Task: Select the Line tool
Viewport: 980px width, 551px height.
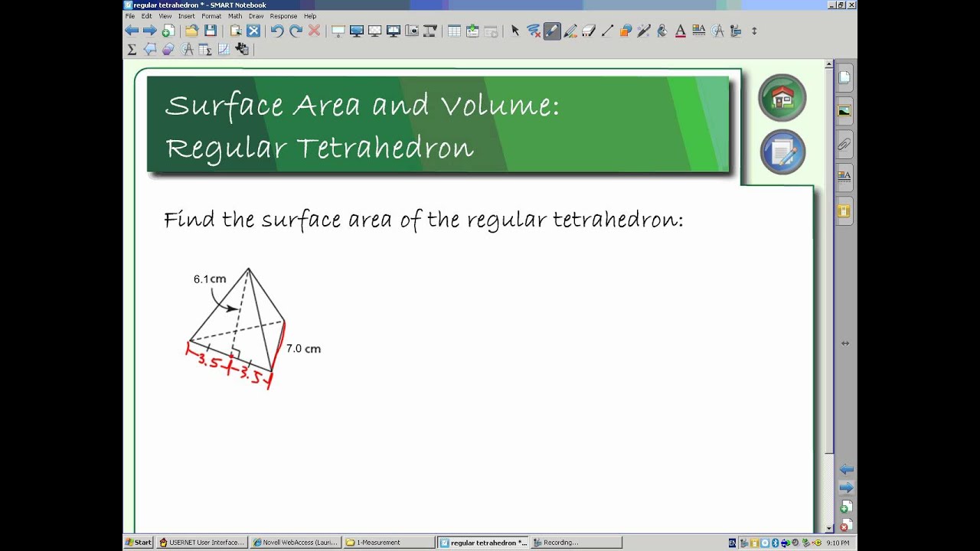Action: tap(607, 31)
